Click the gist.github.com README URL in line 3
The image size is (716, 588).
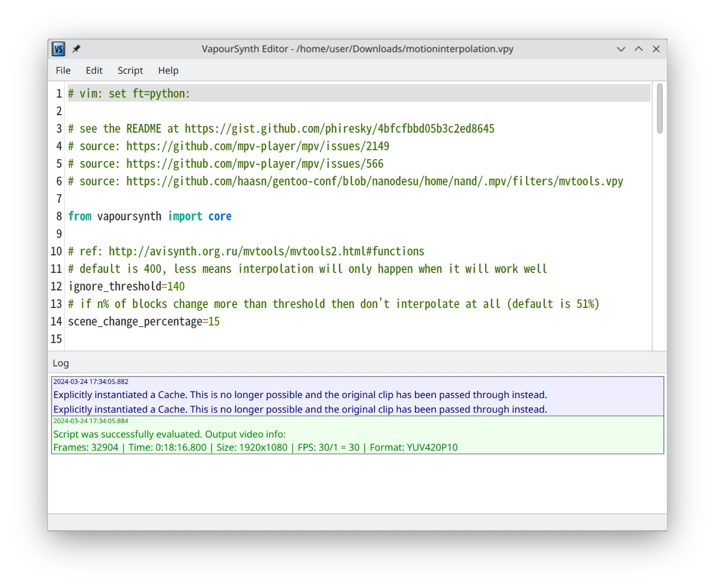(x=340, y=129)
